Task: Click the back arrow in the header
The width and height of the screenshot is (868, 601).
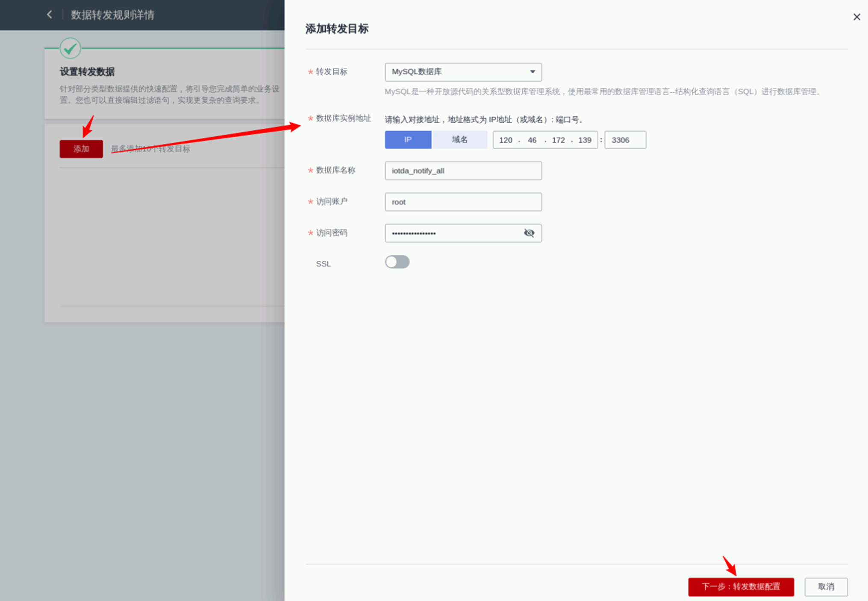Action: click(x=50, y=15)
